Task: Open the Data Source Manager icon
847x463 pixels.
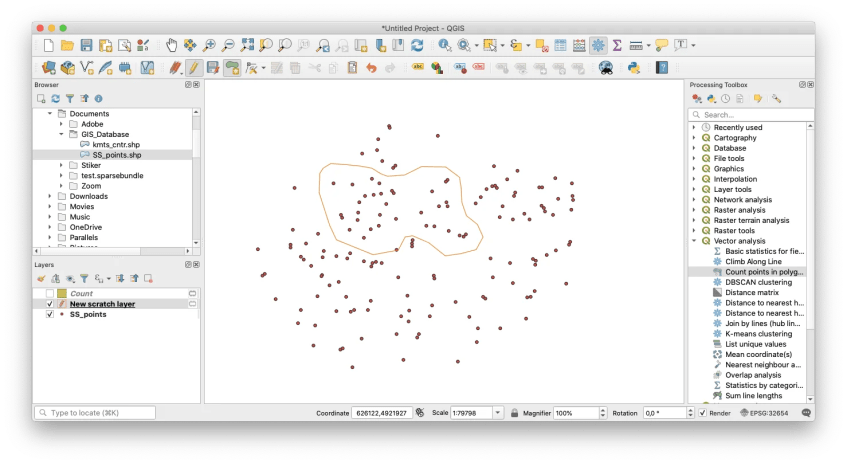Action: point(49,68)
